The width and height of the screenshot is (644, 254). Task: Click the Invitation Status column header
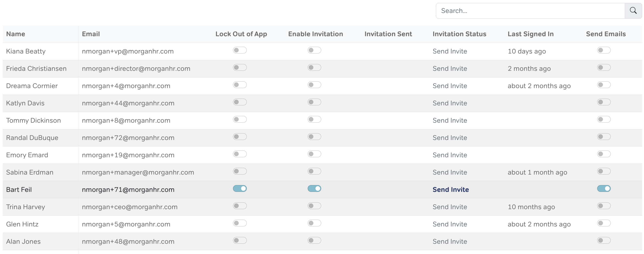click(459, 34)
